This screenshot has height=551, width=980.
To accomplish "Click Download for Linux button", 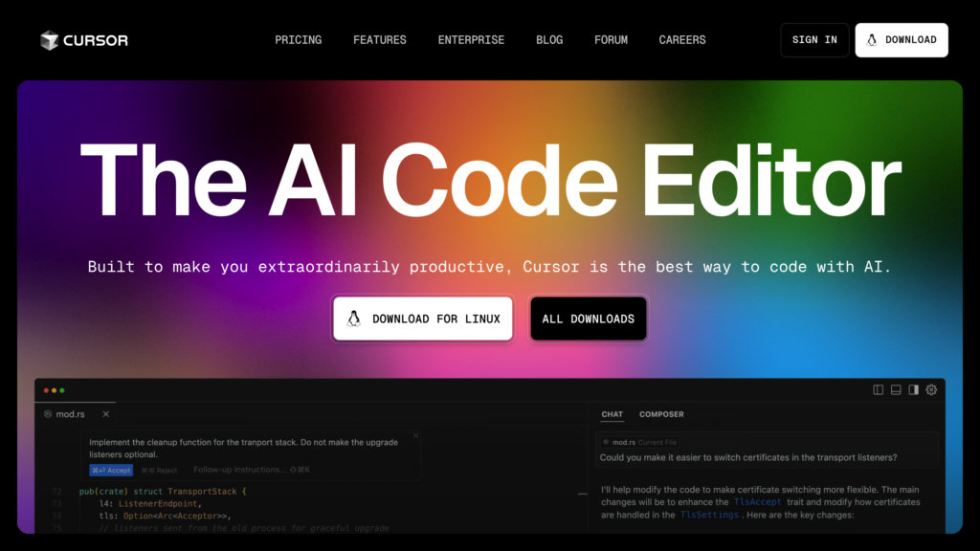I will [x=422, y=319].
